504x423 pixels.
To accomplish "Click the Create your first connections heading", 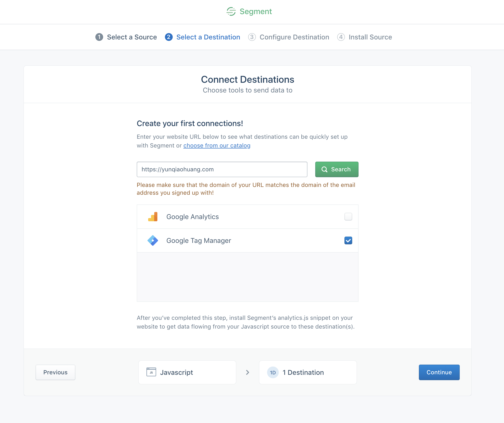I will (x=190, y=123).
